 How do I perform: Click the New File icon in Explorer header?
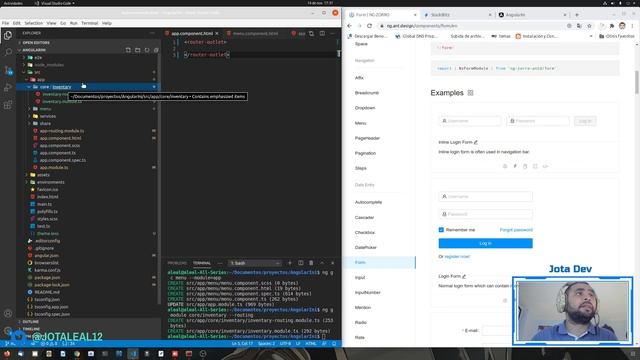click(128, 50)
